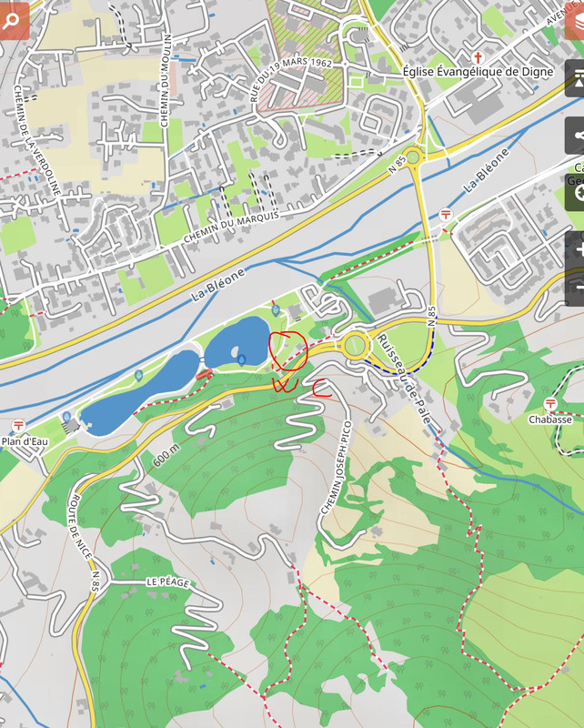Tap the share button on right edge
This screenshot has width=584, height=728.
tap(576, 136)
